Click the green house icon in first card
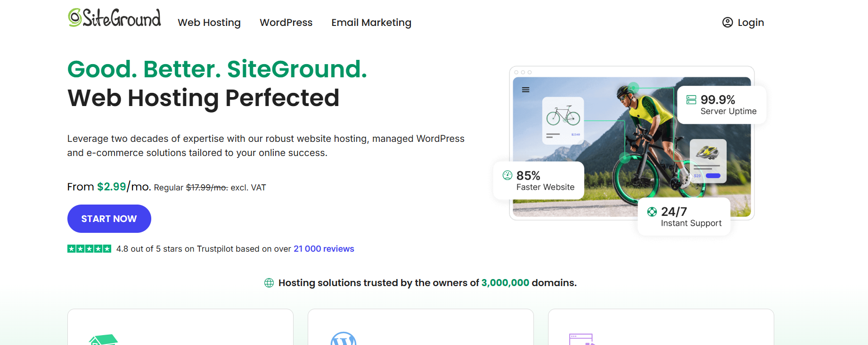Screen dimensions: 868x345 click(104, 339)
